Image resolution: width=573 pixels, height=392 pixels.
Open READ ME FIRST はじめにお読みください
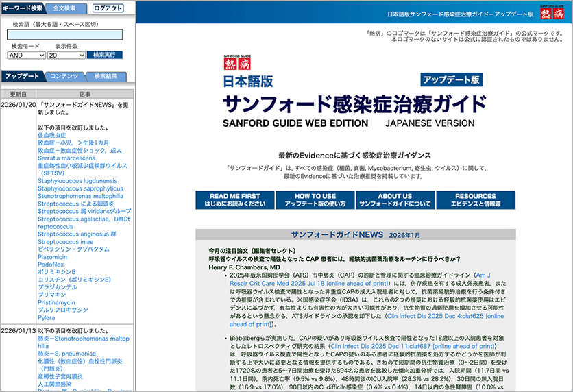click(235, 200)
